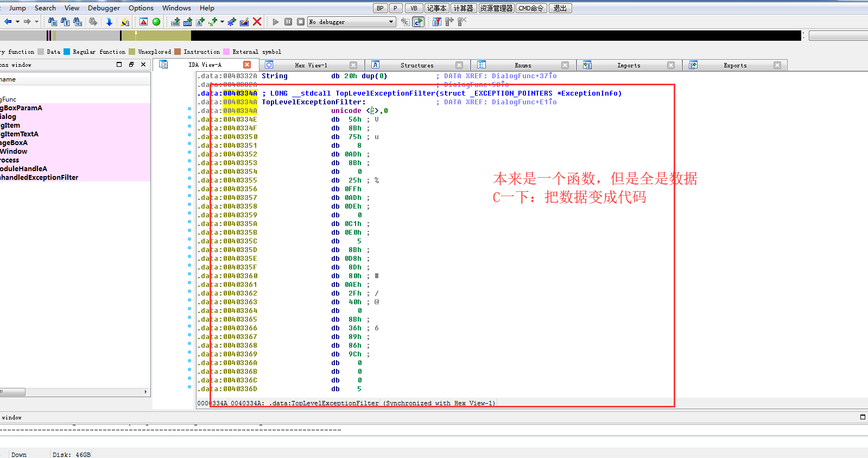This screenshot has height=458, width=868.
Task: Close the Structures tab
Action: tap(459, 65)
